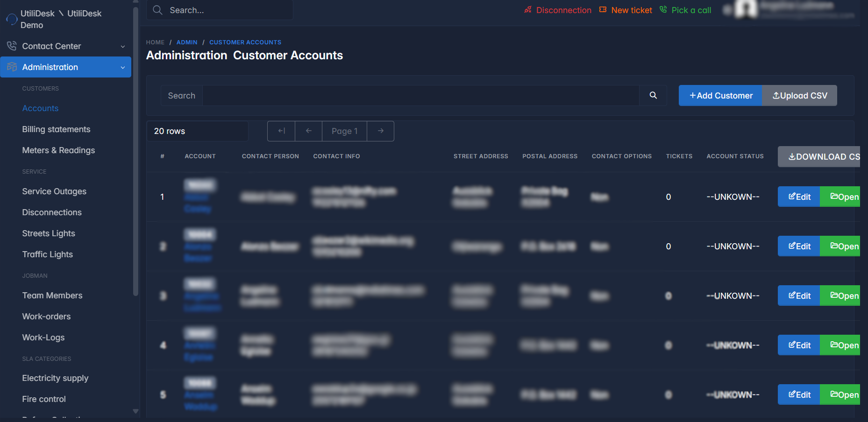Click the next page arrow
868x422 pixels.
tap(380, 131)
